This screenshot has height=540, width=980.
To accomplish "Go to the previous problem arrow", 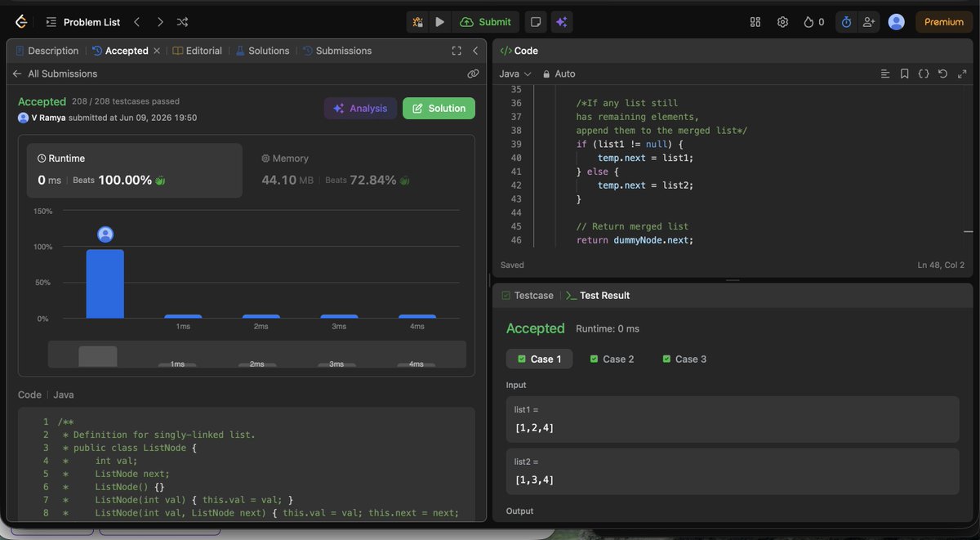I will [x=136, y=22].
